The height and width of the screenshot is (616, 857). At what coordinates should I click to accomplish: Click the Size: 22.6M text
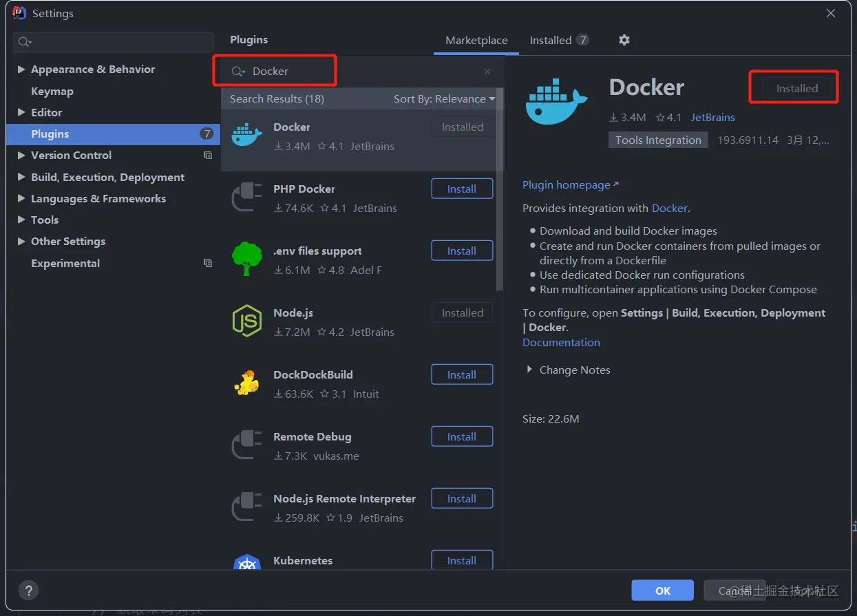tap(551, 418)
